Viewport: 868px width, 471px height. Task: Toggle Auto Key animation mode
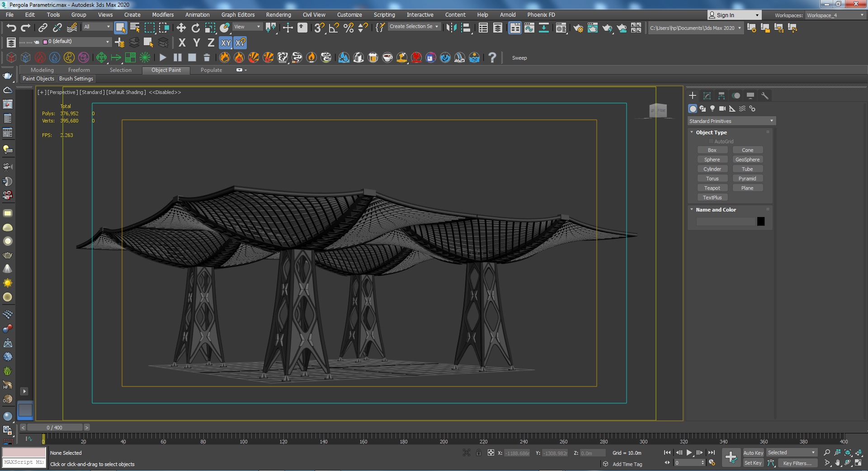pos(753,452)
